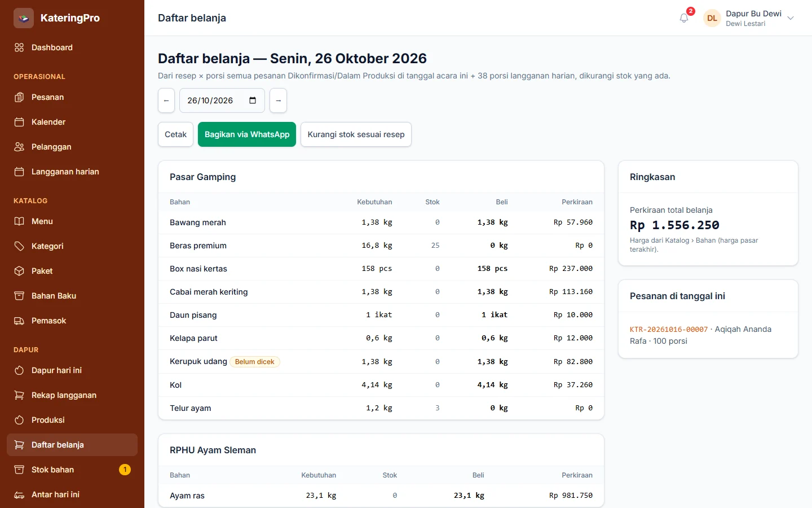Click the Rekap langganan cart icon

click(19, 395)
